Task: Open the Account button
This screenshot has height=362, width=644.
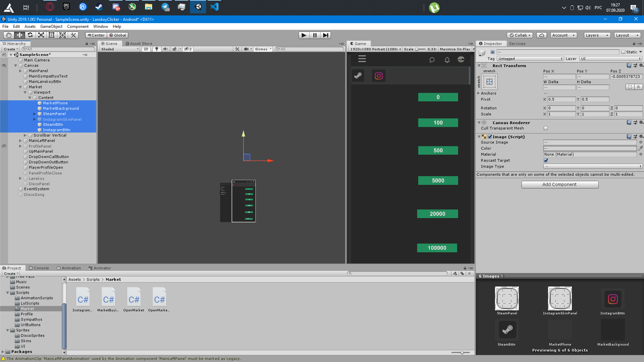Action: (563, 35)
